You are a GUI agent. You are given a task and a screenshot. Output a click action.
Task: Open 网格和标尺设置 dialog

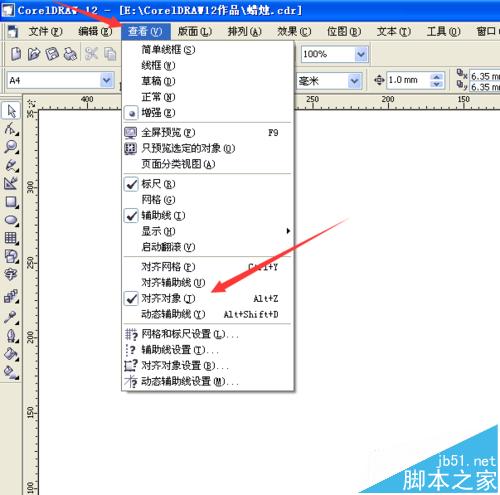[x=208, y=334]
